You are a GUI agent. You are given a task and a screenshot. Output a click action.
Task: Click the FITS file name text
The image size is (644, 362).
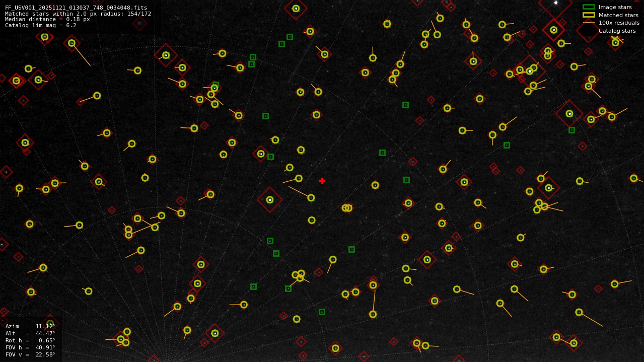76,8
